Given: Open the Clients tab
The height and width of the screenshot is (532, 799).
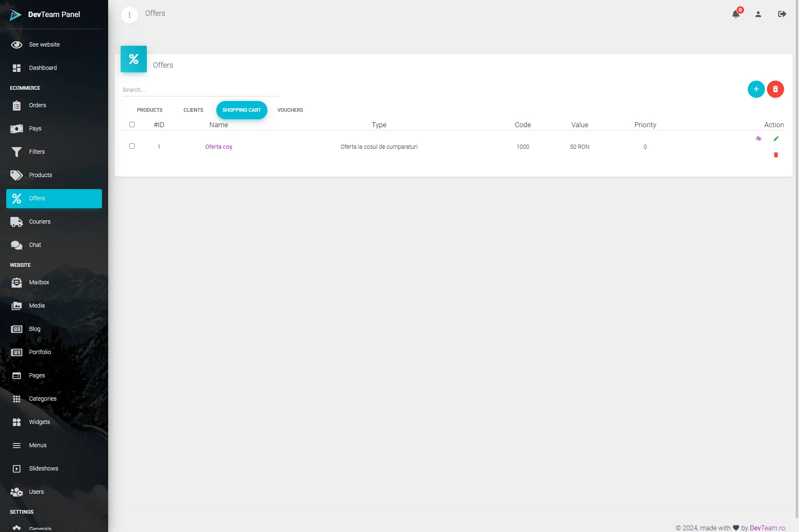Looking at the screenshot, I should click(193, 110).
